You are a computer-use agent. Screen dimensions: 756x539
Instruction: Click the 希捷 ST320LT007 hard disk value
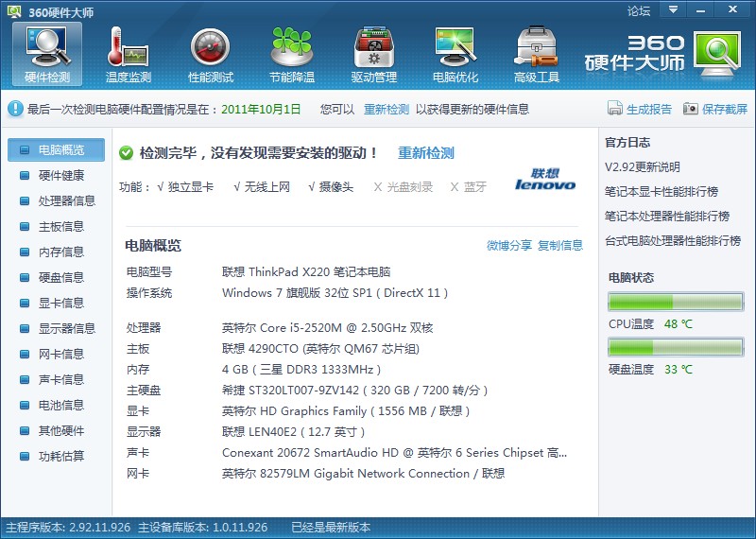pos(355,391)
